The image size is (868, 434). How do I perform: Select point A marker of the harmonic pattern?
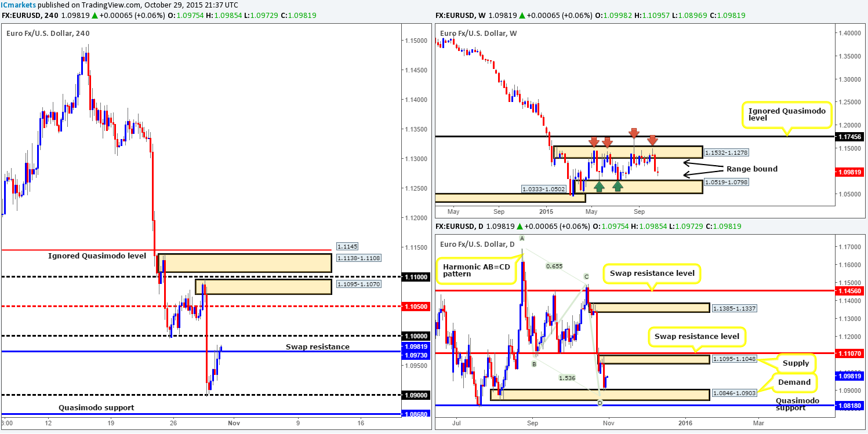click(x=522, y=238)
